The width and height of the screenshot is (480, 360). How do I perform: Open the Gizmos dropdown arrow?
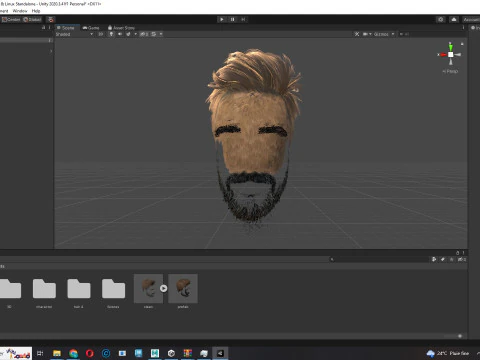(x=393, y=34)
